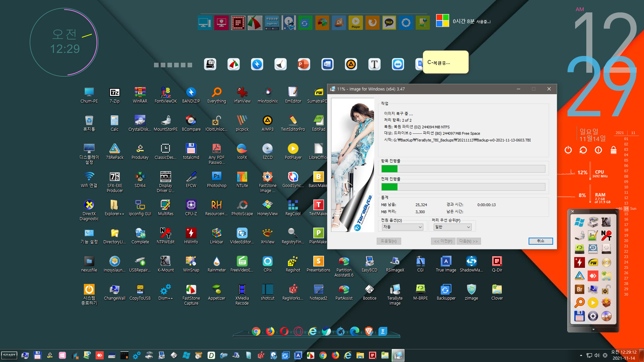This screenshot has width=644, height=362.
Task: Open the Chum-PE desktop icon
Action: [x=89, y=95]
